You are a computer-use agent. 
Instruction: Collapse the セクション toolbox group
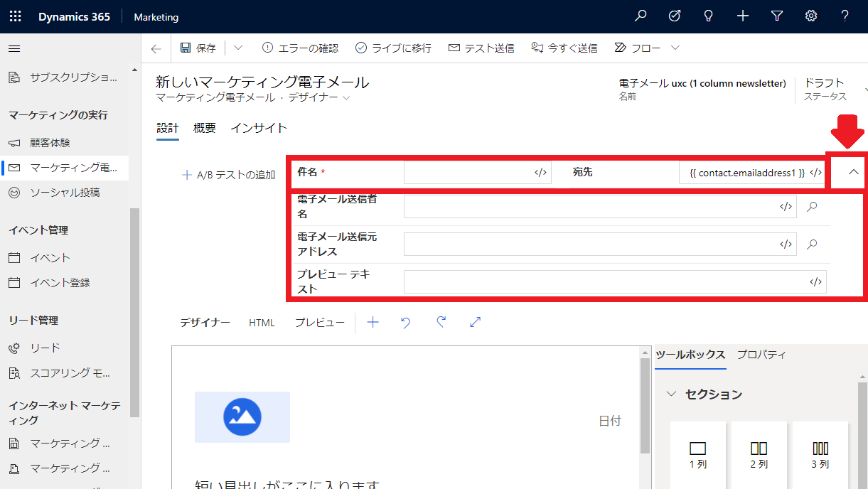pos(670,394)
